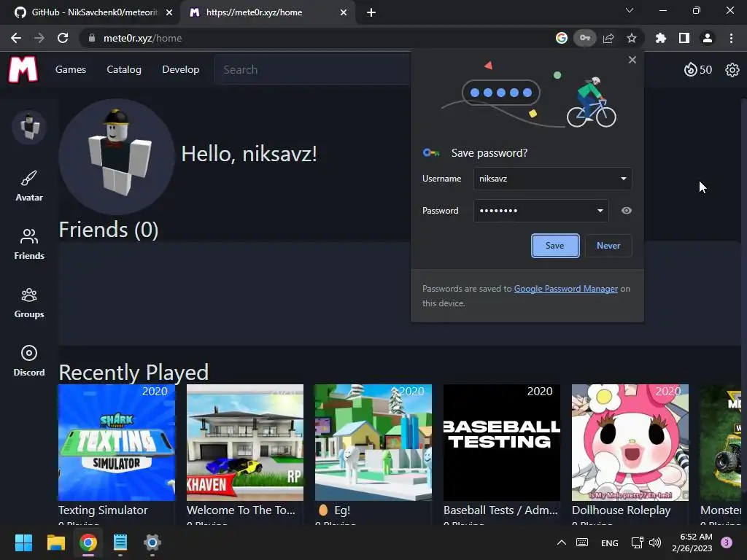Open Dollhouse Roleplay thumbnail
747x560 pixels.
pyautogui.click(x=630, y=443)
